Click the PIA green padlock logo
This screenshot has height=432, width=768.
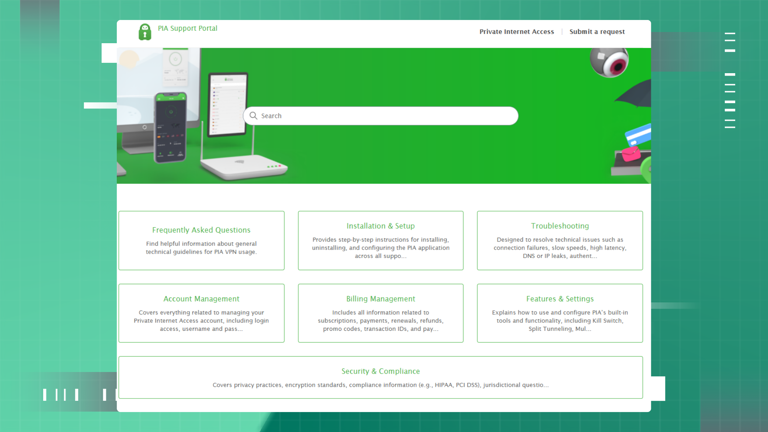point(144,32)
